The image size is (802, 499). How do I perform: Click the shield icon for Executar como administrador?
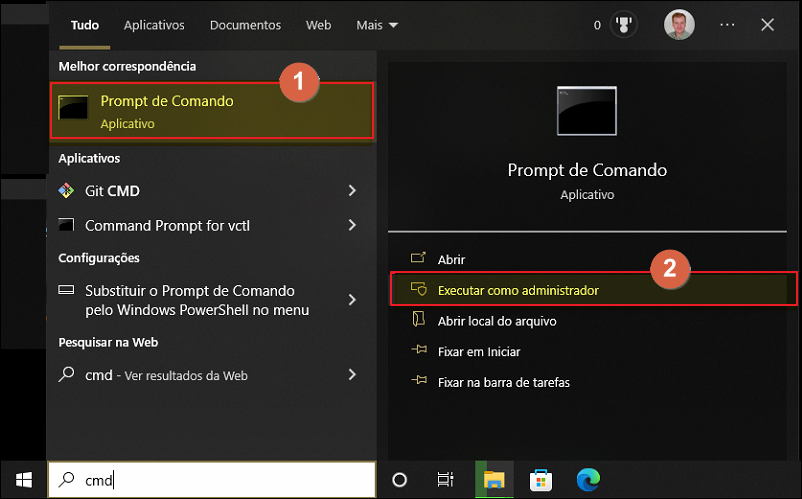coord(418,289)
